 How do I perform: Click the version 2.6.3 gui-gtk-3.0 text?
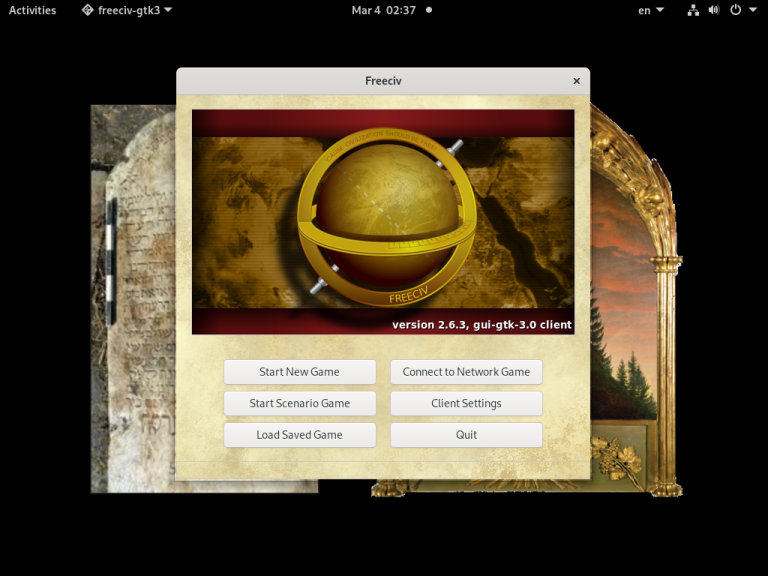pyautogui.click(x=482, y=325)
